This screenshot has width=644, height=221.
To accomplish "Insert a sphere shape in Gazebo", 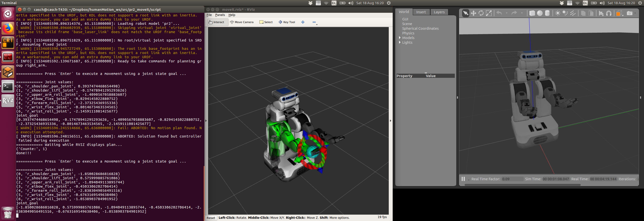I will (x=540, y=13).
